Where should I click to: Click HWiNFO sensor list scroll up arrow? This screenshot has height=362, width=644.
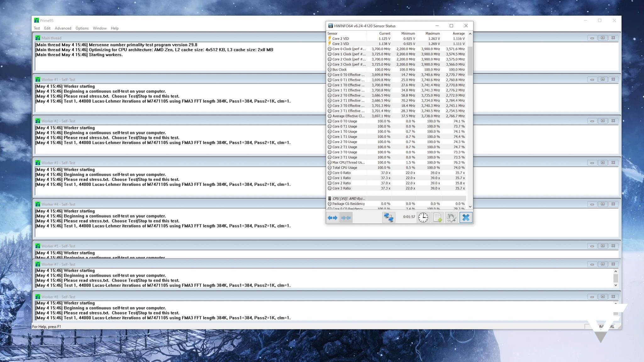[470, 34]
